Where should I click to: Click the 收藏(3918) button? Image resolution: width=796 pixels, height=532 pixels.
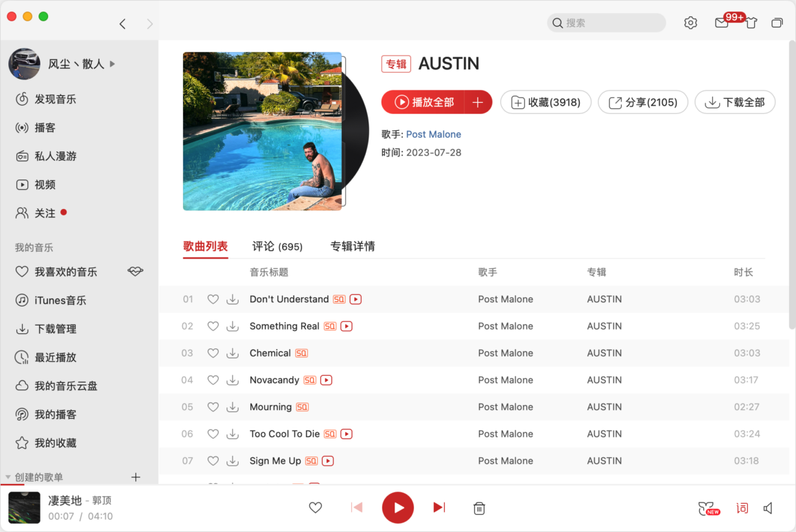(x=546, y=102)
